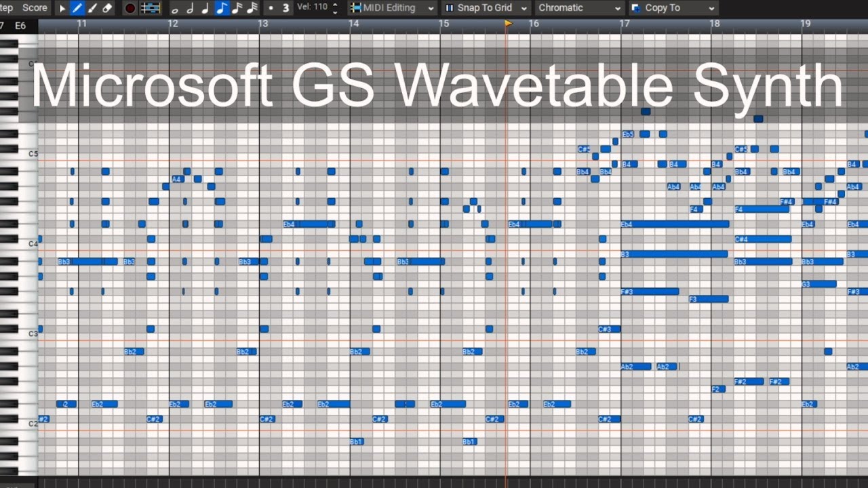Click bar 18 on the ruler
Image resolution: width=868 pixels, height=488 pixels.
tap(715, 24)
